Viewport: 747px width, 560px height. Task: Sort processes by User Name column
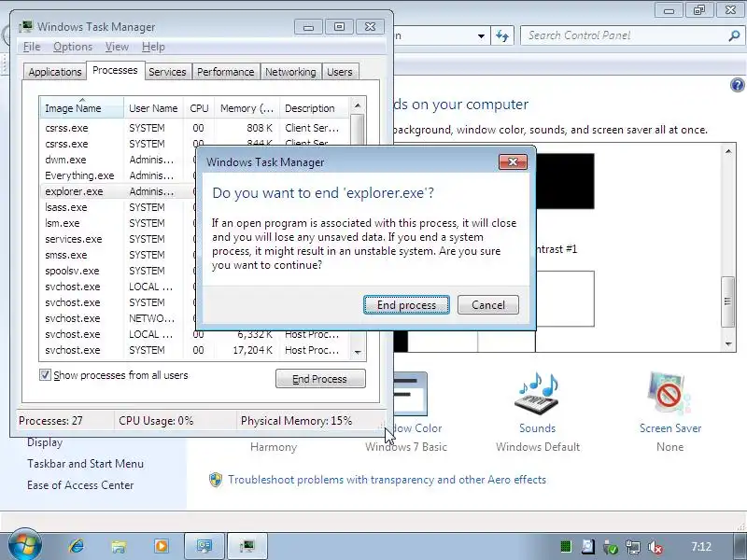pyautogui.click(x=153, y=108)
